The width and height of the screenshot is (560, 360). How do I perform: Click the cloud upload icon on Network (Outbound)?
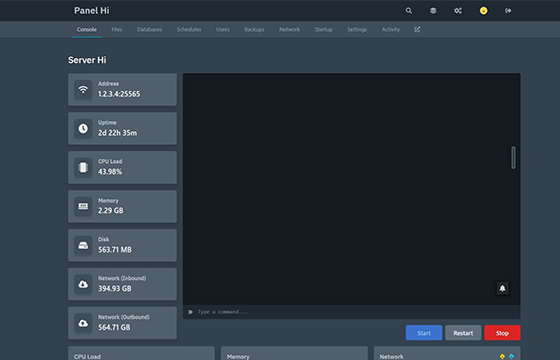(x=83, y=323)
